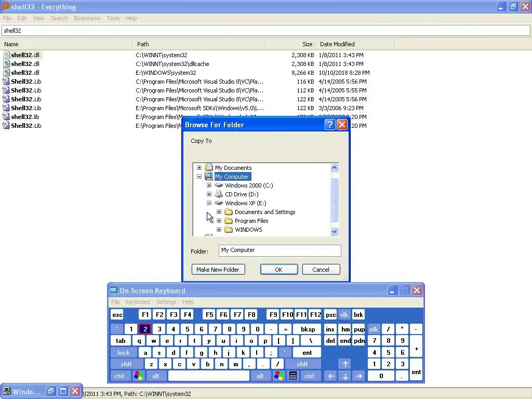Click the left arrow key on keyboard

tap(331, 376)
